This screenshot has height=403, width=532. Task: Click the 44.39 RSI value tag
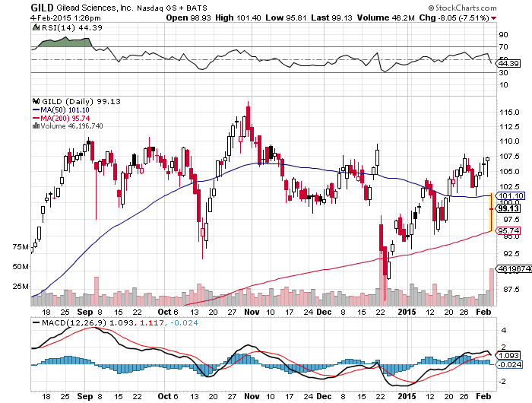click(x=508, y=63)
